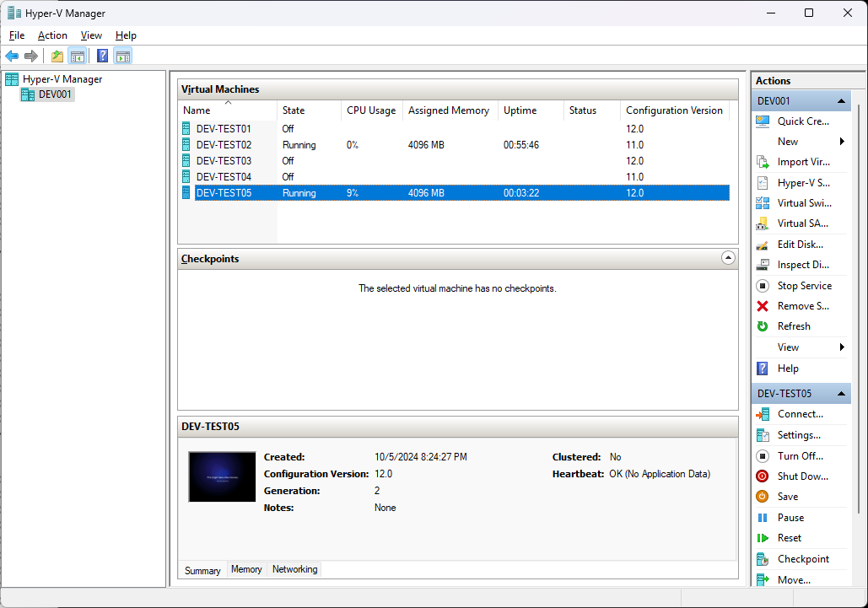Viewport: 868px width, 608px height.
Task: Click the DEV-TEST05 screen thumbnail
Action: click(x=222, y=477)
